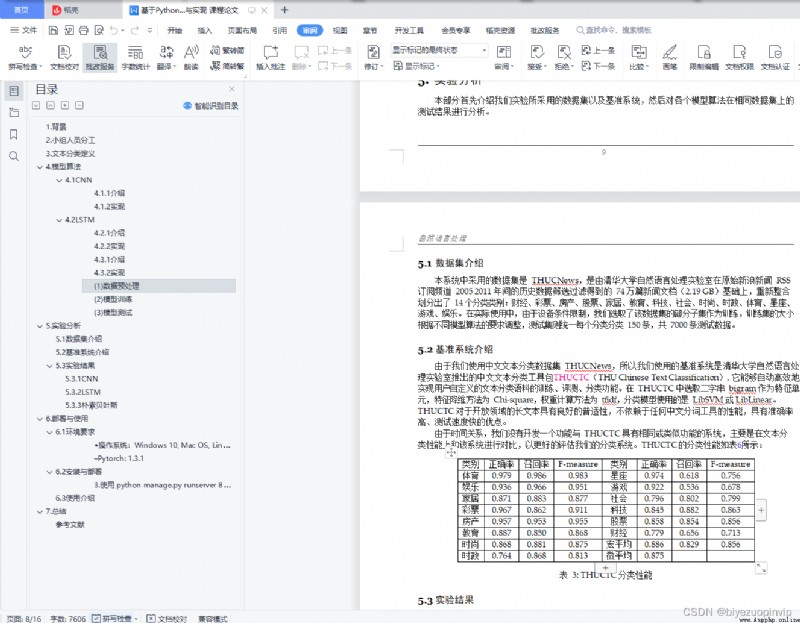800x623 pixels.
Task: Open the 文件 file menu
Action: (24, 31)
